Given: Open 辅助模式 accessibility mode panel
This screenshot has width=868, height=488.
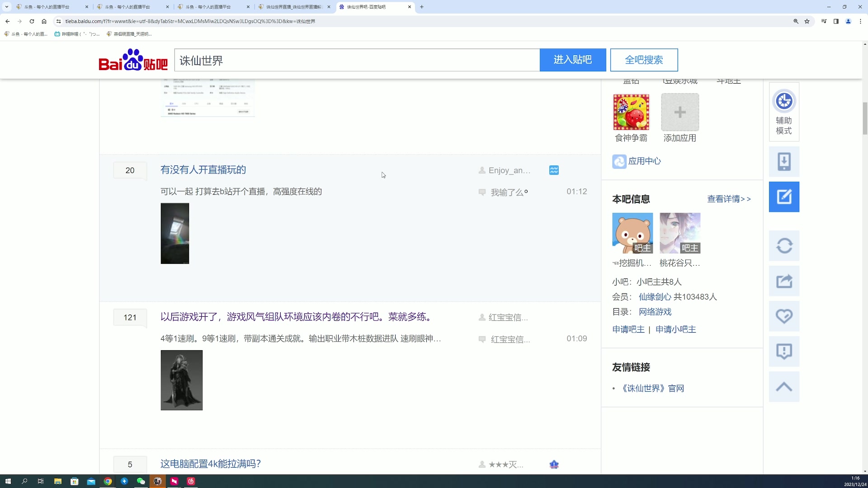Looking at the screenshot, I should [x=784, y=112].
